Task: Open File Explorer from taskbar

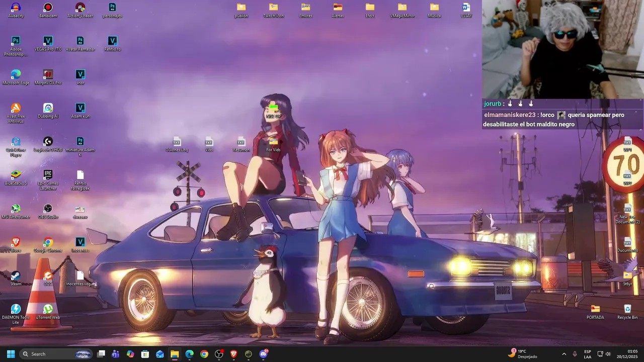Action: coord(175,354)
